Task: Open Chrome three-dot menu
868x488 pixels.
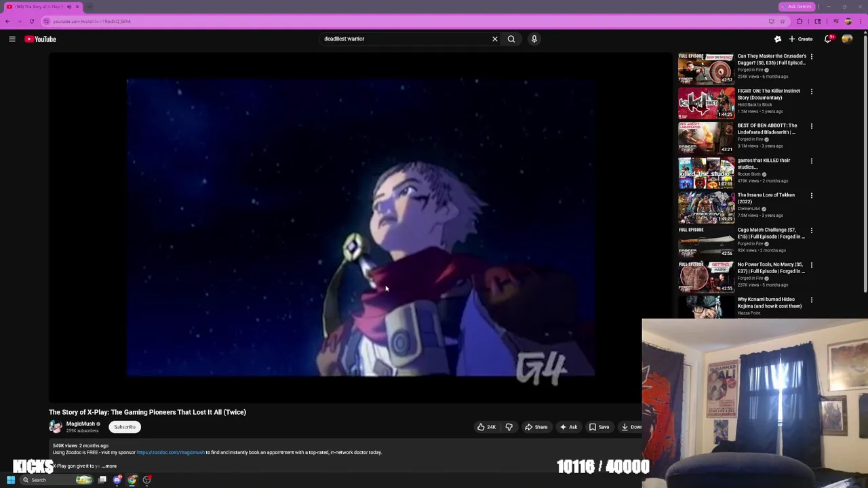Action: [x=862, y=21]
